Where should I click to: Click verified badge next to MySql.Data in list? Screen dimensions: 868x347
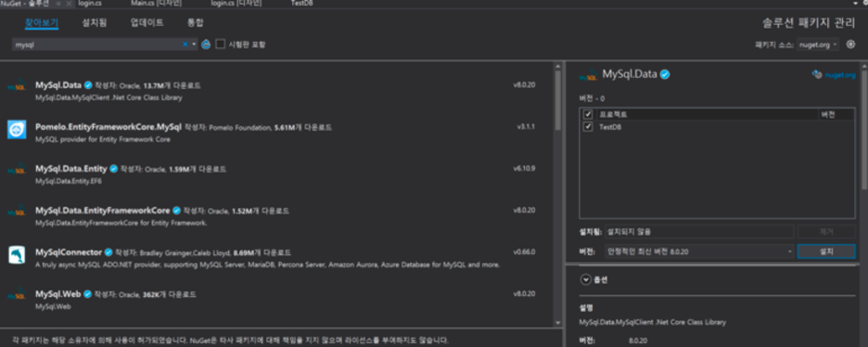[88, 85]
